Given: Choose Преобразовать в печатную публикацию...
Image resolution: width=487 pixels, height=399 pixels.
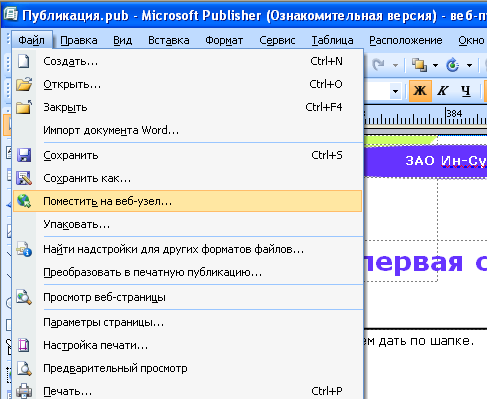Looking at the screenshot, I should pos(187,272).
